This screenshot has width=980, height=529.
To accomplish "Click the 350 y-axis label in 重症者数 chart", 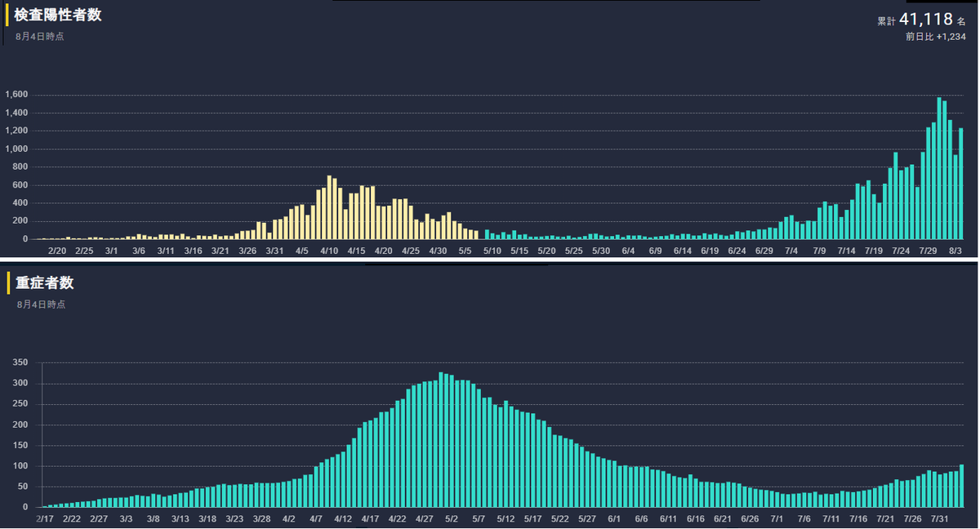I will (x=21, y=362).
